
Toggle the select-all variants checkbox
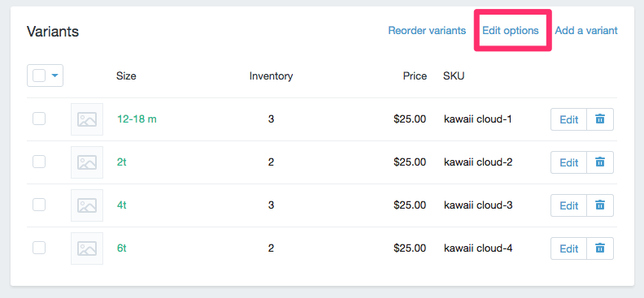point(39,76)
